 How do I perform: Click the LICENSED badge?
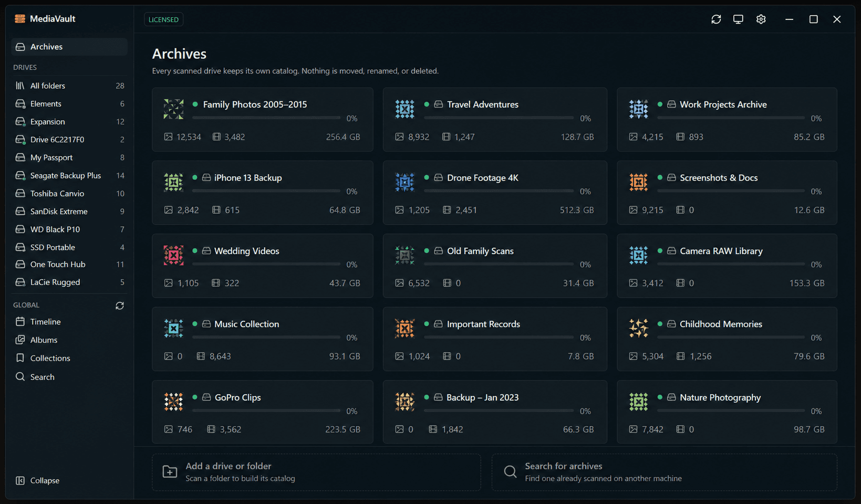click(x=163, y=19)
